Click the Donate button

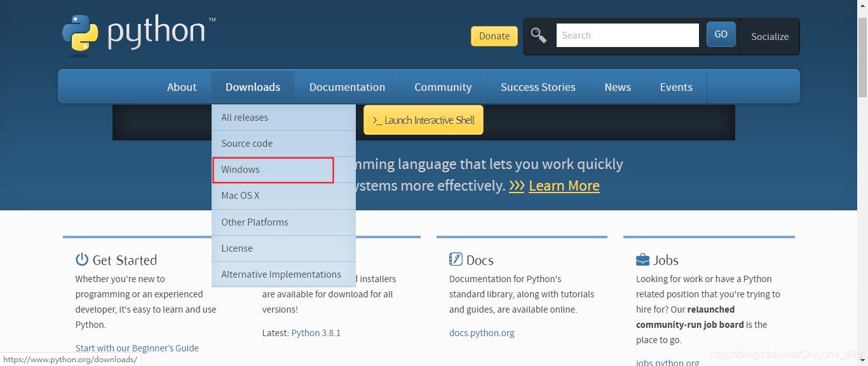click(x=494, y=36)
